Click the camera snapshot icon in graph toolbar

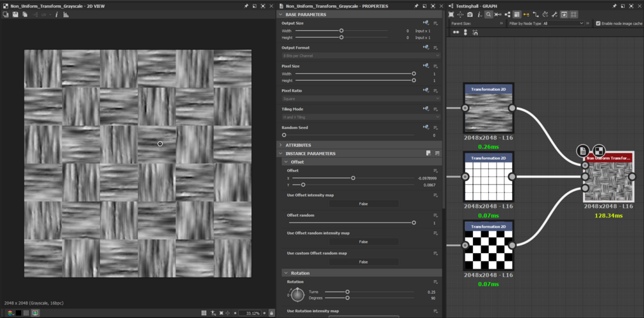click(470, 14)
